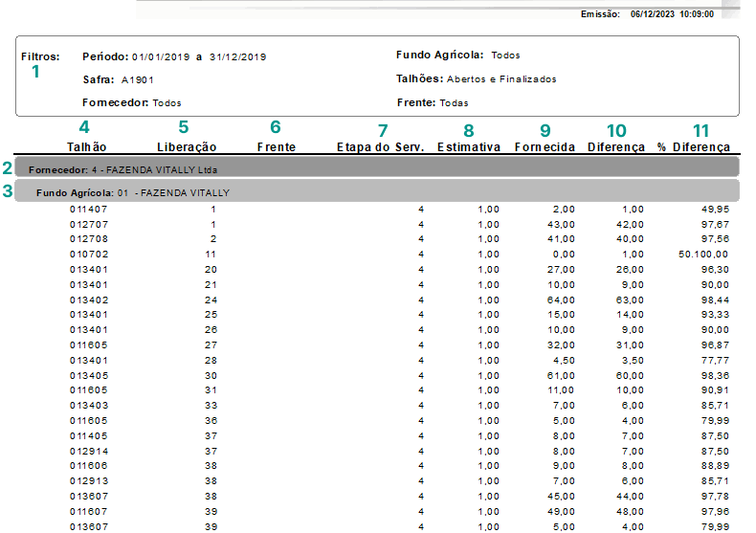
Task: Click the Fornecida value 11,00
Action: tap(561, 389)
